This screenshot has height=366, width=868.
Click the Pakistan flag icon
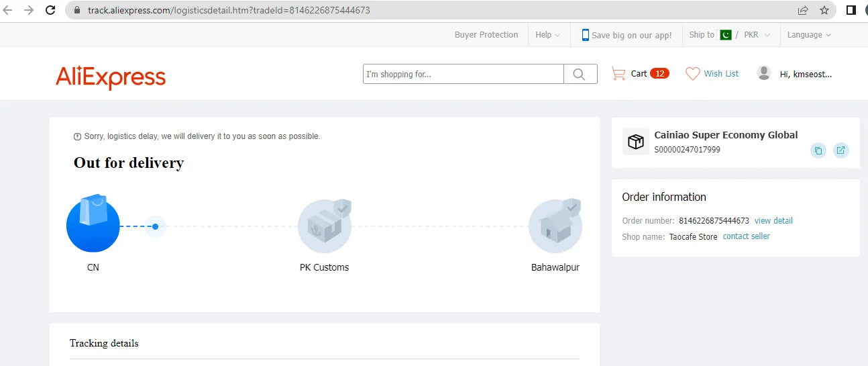point(725,35)
